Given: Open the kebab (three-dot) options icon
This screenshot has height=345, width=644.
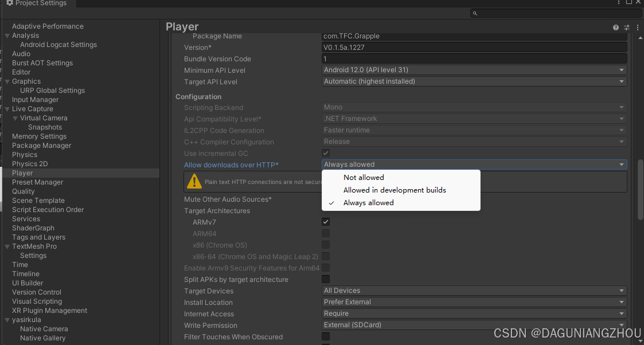Looking at the screenshot, I should [x=638, y=27].
